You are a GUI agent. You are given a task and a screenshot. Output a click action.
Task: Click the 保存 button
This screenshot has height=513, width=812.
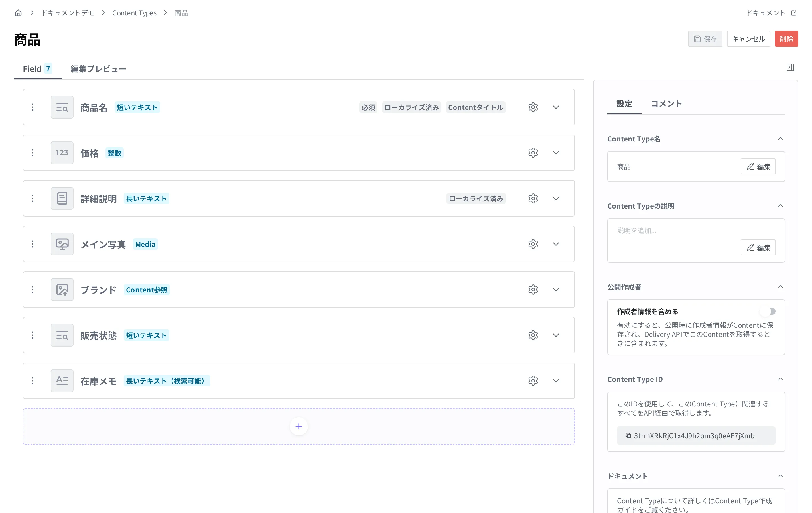tap(705, 39)
